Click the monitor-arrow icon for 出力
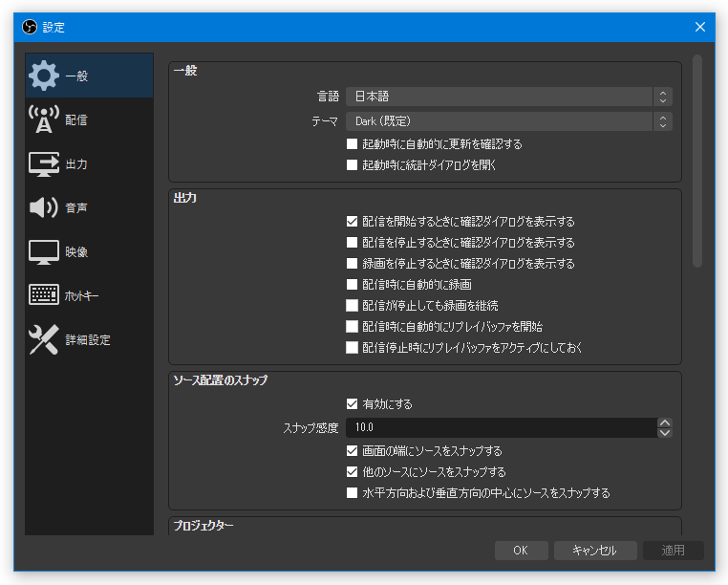Image resolution: width=728 pixels, height=585 pixels. pyautogui.click(x=44, y=163)
